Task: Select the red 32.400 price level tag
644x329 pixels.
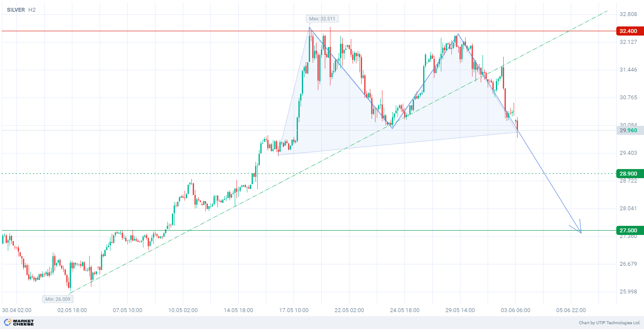Action: 630,31
